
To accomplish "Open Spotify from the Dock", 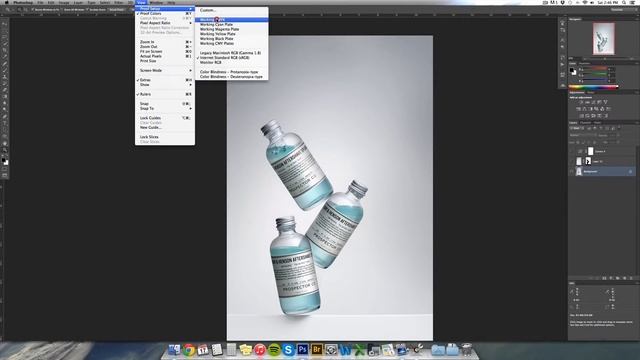I will click(x=274, y=349).
